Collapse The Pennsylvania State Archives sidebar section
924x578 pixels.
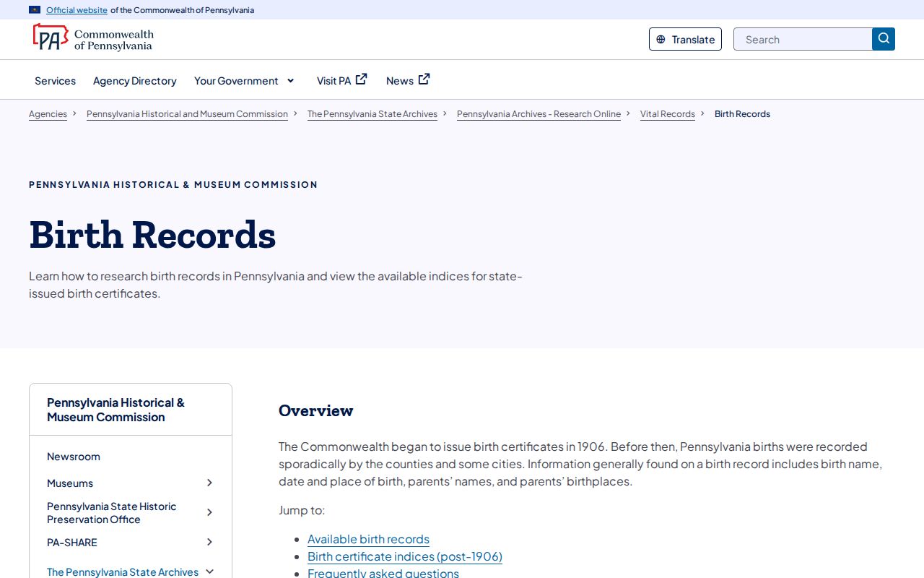(209, 571)
